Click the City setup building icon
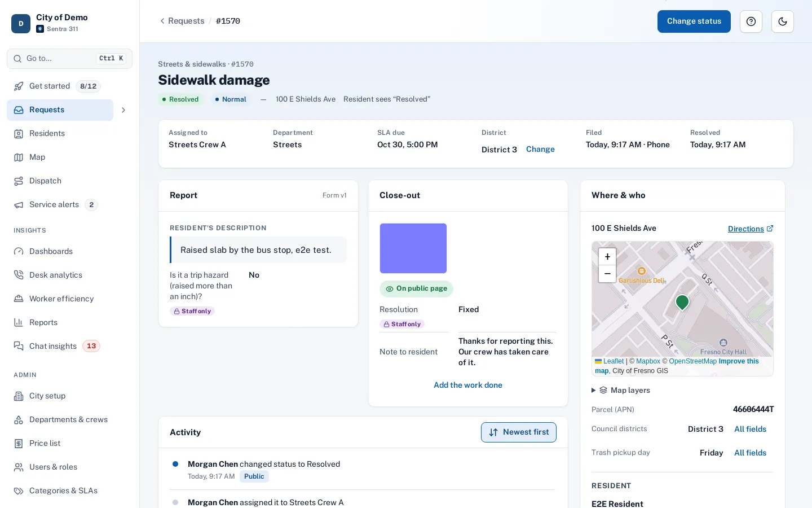This screenshot has width=812, height=508. click(x=19, y=396)
